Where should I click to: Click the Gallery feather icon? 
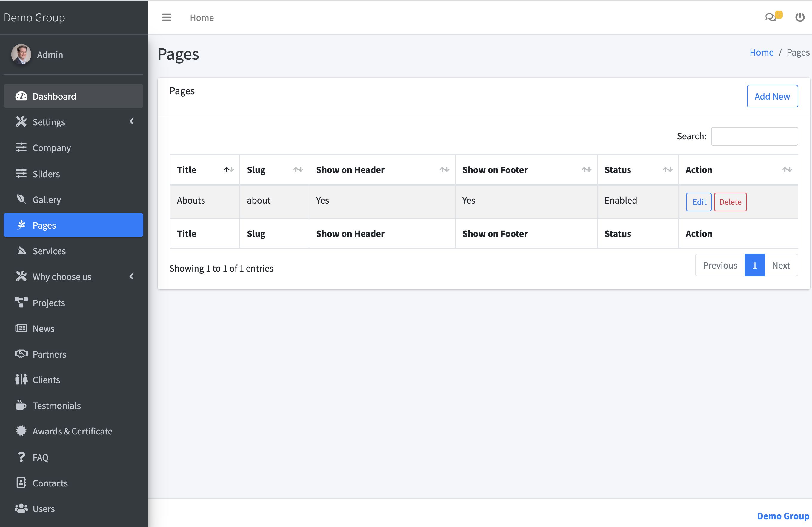coord(21,199)
